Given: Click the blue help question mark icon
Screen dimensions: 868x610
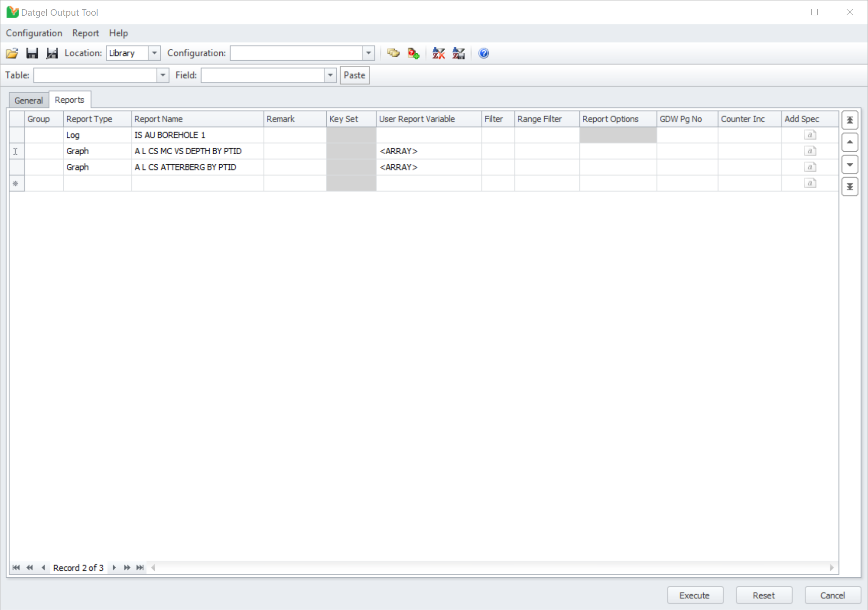Looking at the screenshot, I should pos(484,53).
